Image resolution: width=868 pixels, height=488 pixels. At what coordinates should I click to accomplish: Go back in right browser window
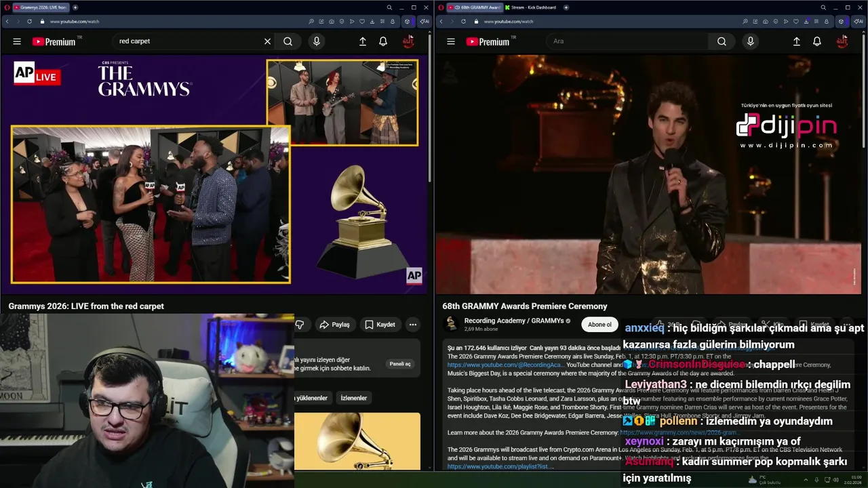[441, 21]
